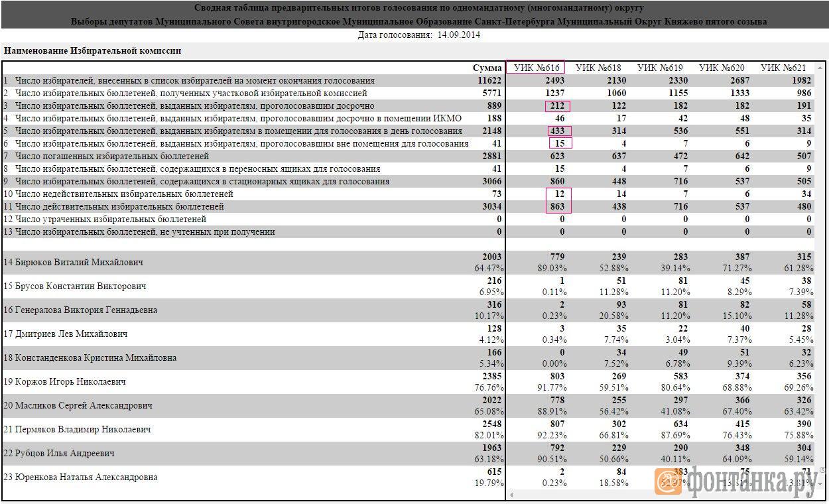Click the value 212 under УИК №616
Viewport: 829px width, 504px height.
557,105
